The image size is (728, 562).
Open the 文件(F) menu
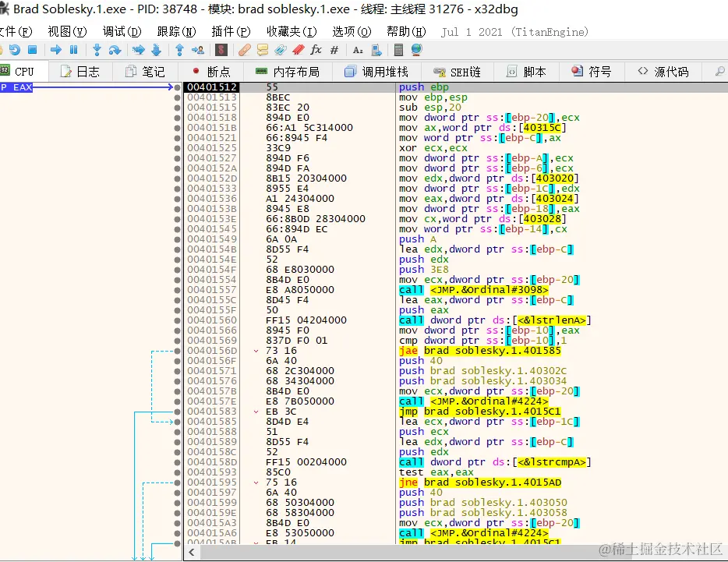[16, 32]
